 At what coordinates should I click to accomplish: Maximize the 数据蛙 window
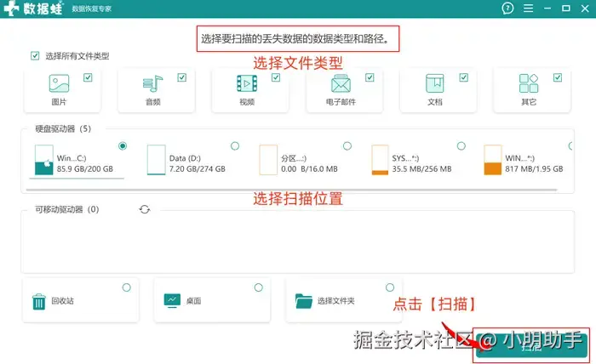click(x=566, y=8)
